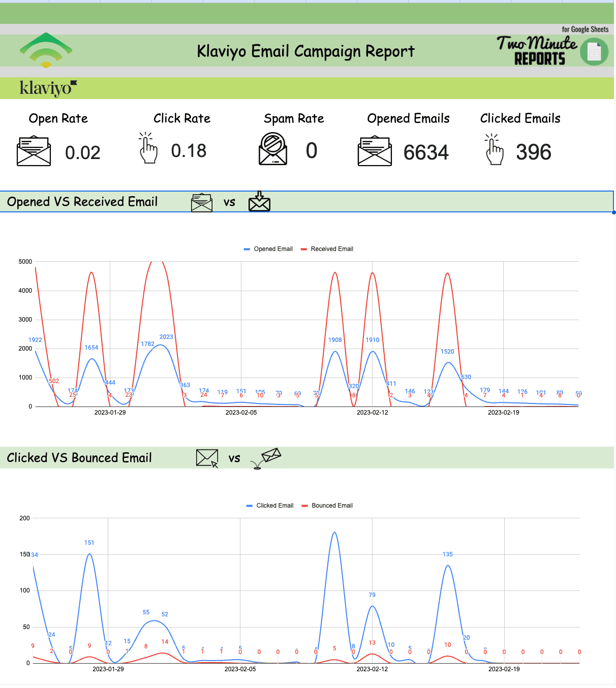616x688 pixels.
Task: Click the 2023 data point label on chart
Action: [x=166, y=337]
